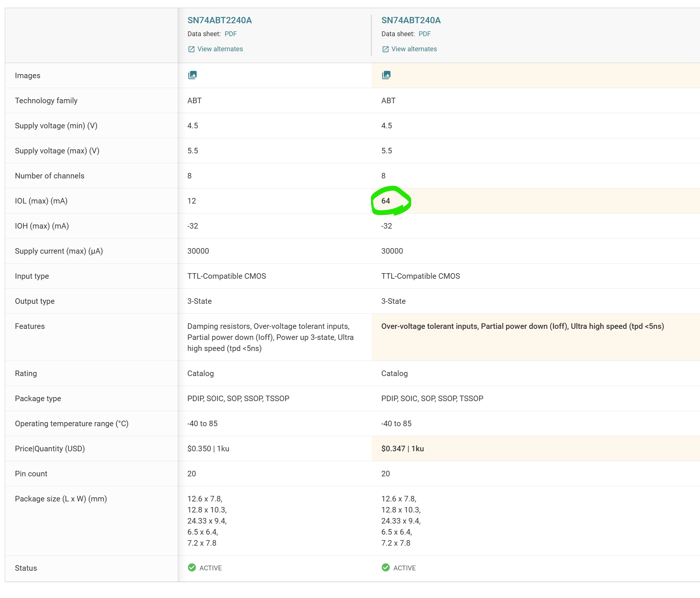Screen dimensions: 700x598
Task: Click the IOH (max) (mA) row label
Action: (x=42, y=226)
